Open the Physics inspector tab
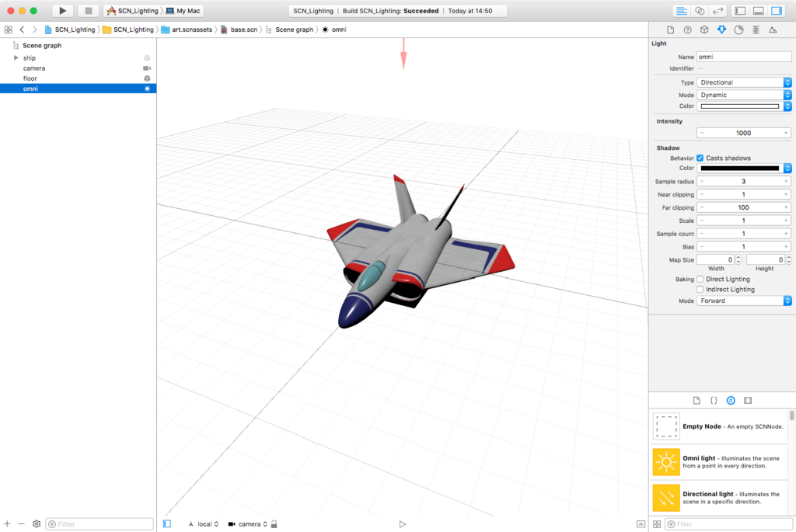The height and width of the screenshot is (532, 796). pos(756,30)
